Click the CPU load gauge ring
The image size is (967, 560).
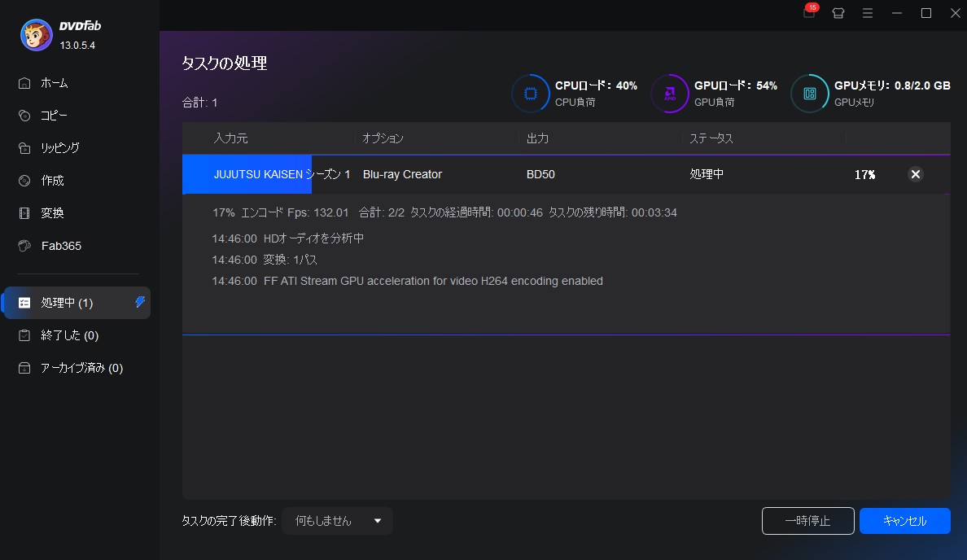tap(531, 93)
